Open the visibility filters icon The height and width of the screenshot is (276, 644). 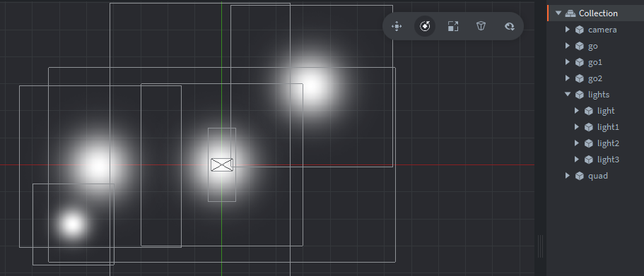(x=510, y=27)
